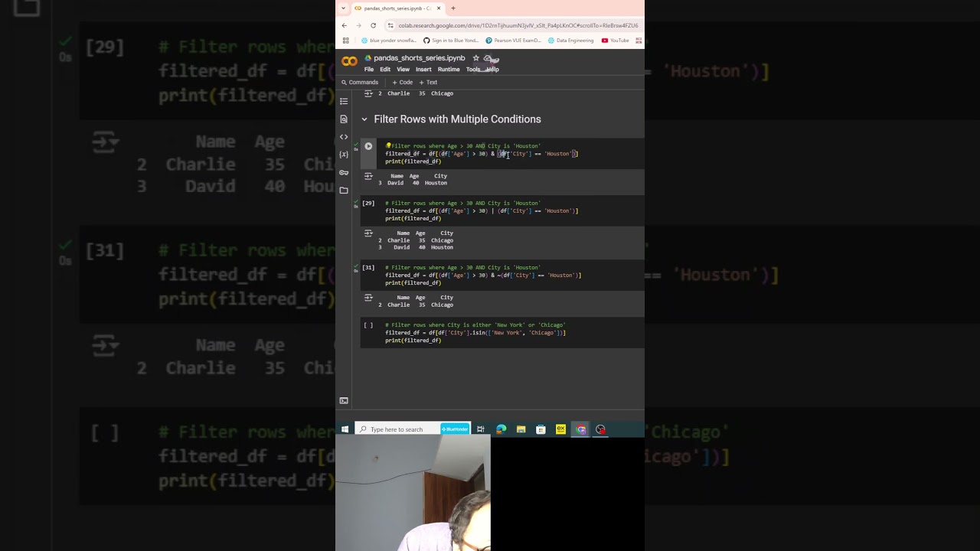Open a new browser tab
The image size is (980, 551).
click(453, 8)
